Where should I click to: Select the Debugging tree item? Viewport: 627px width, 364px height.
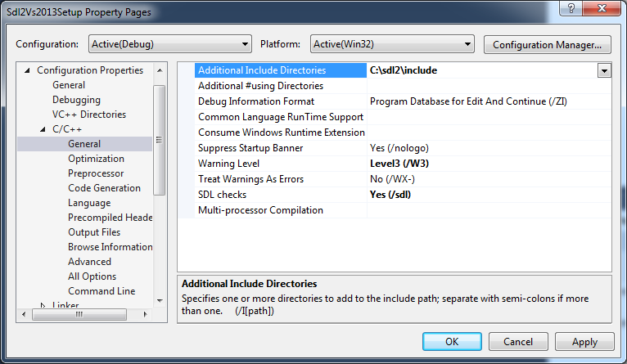[76, 100]
